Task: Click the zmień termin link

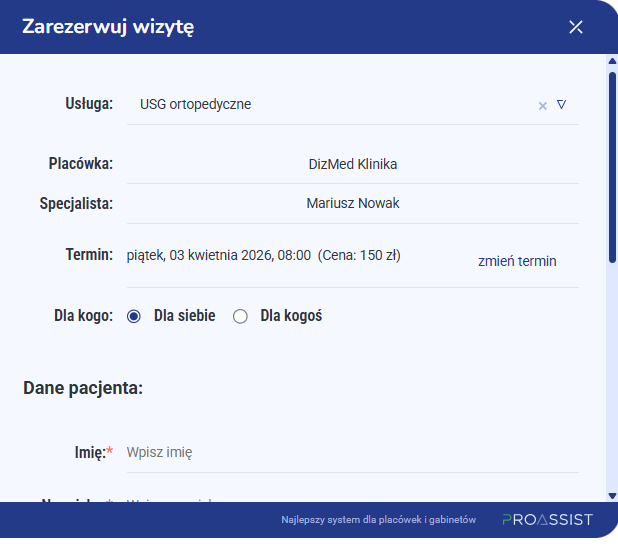Action: (x=517, y=261)
